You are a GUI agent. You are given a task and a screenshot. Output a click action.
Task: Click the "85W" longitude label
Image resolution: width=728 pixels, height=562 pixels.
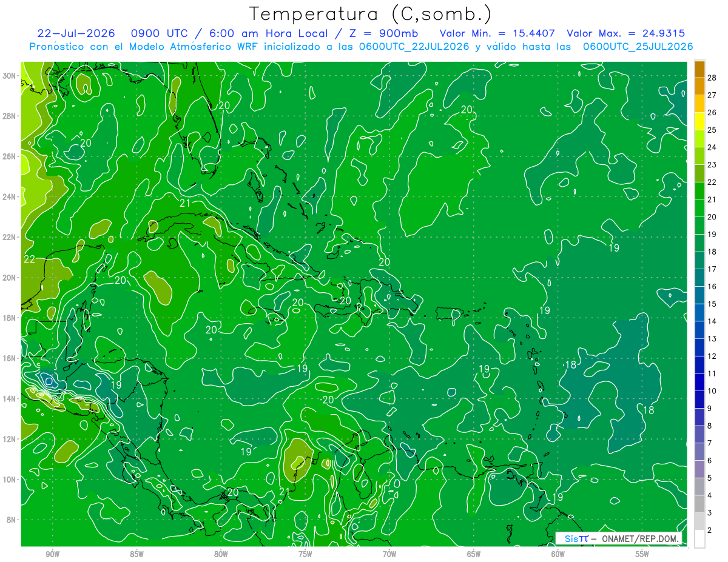[136, 554]
